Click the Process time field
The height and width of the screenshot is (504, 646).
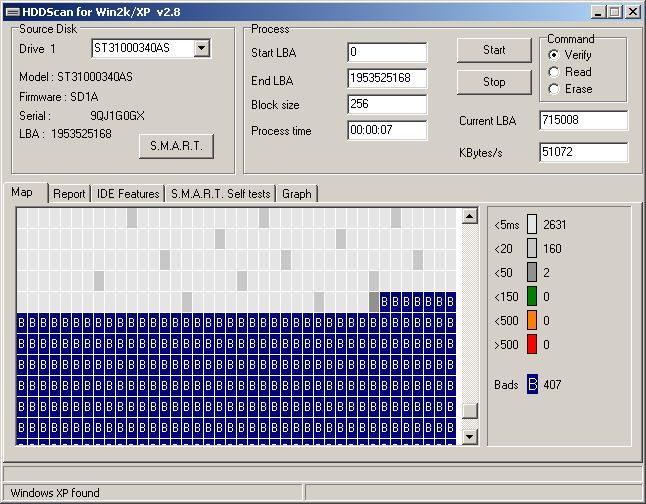[x=387, y=130]
